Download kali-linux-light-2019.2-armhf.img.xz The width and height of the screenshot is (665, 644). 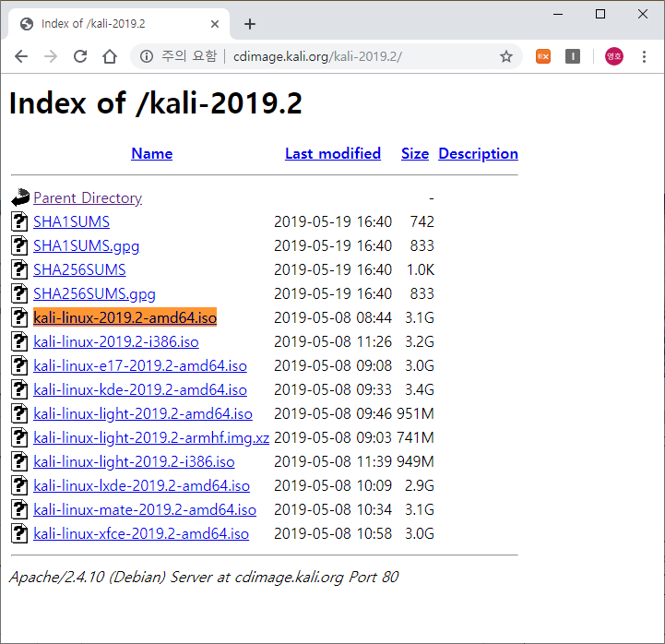tap(151, 438)
